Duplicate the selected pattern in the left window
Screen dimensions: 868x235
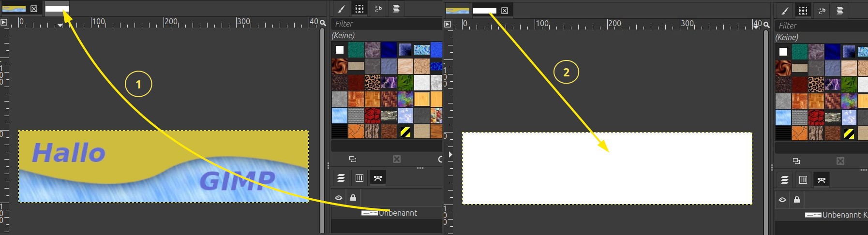click(353, 159)
